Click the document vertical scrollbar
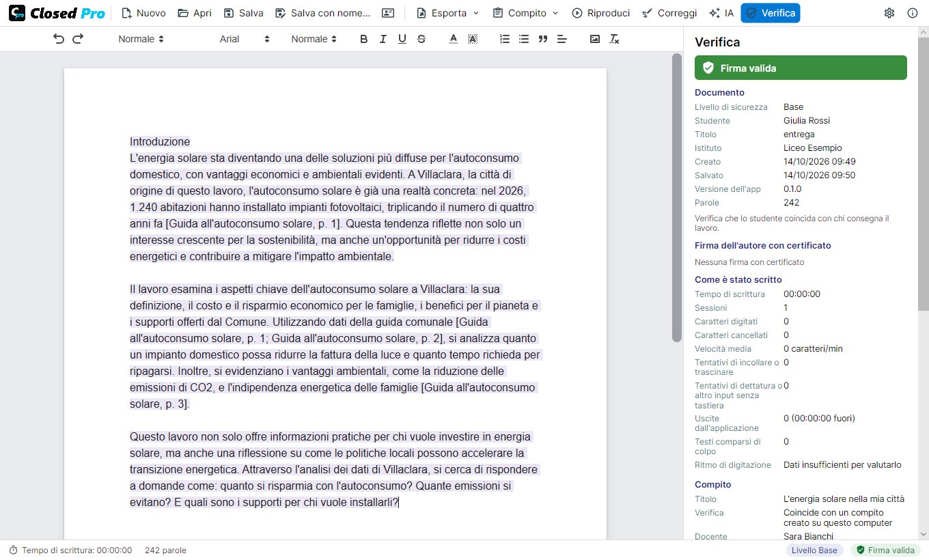The width and height of the screenshot is (929, 560). [x=677, y=197]
